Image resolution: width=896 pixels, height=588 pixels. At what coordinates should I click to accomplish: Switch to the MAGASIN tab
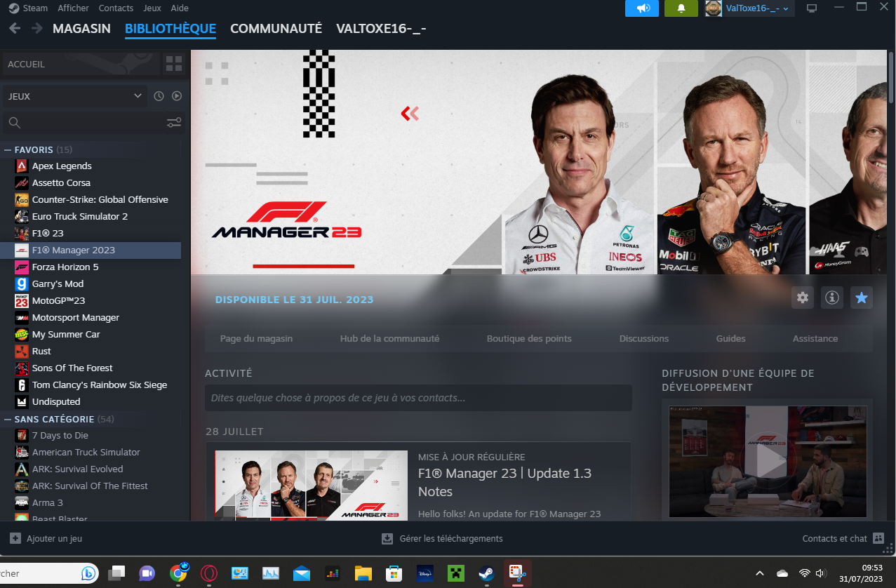click(x=81, y=29)
